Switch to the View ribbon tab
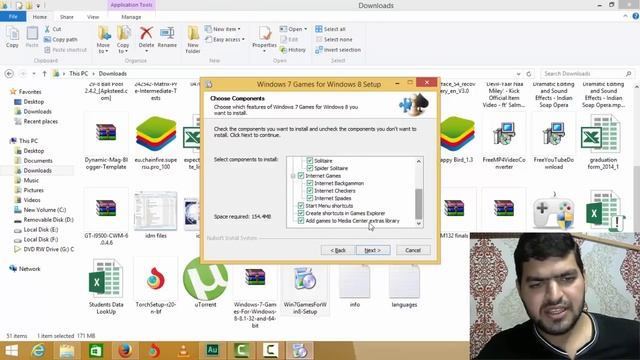The height and width of the screenshot is (360, 640). pyautogui.click(x=93, y=17)
